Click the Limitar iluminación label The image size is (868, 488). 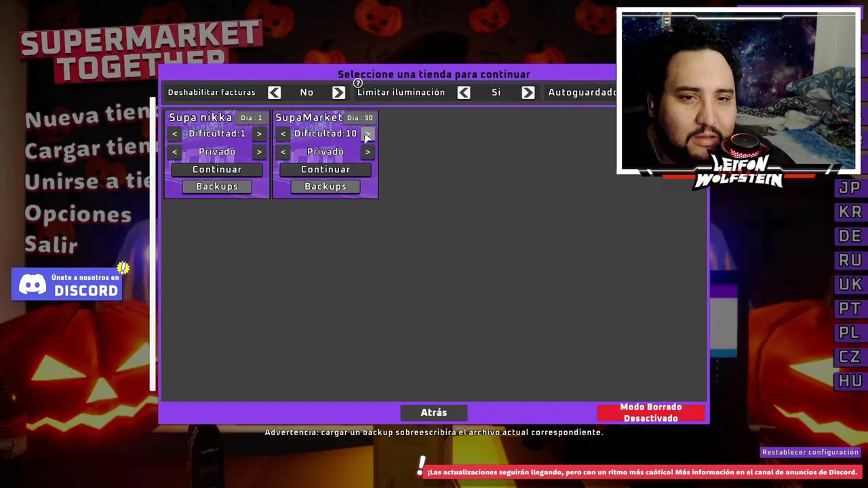[401, 93]
